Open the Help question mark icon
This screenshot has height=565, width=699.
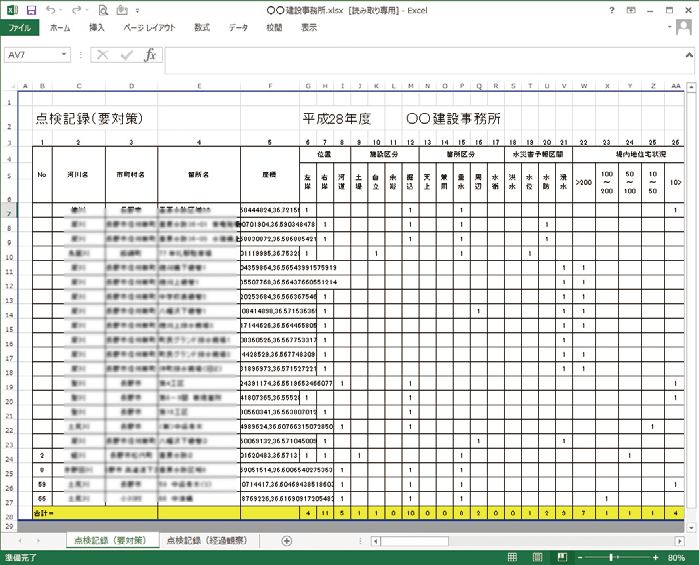612,10
